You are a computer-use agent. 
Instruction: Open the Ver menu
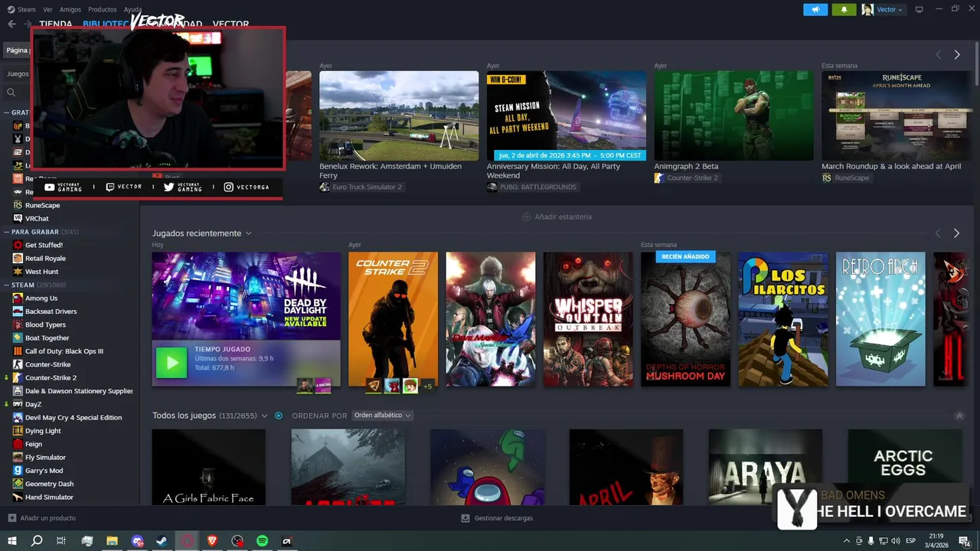coord(48,9)
